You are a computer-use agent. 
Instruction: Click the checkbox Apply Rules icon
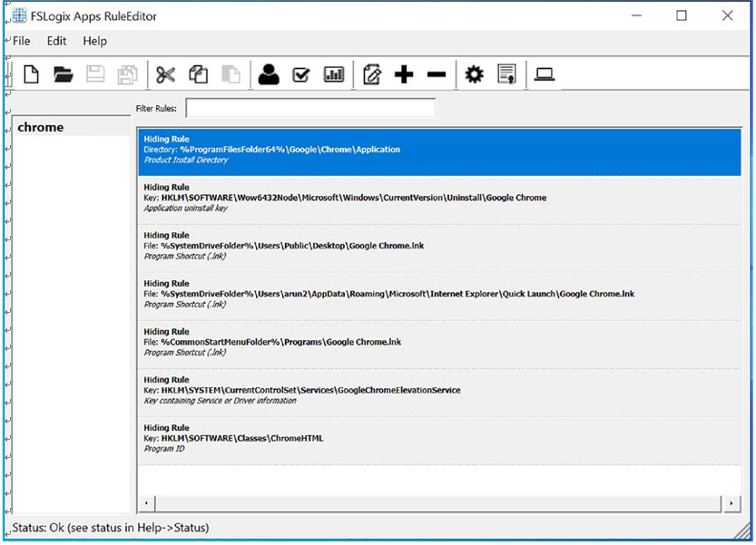pos(301,74)
